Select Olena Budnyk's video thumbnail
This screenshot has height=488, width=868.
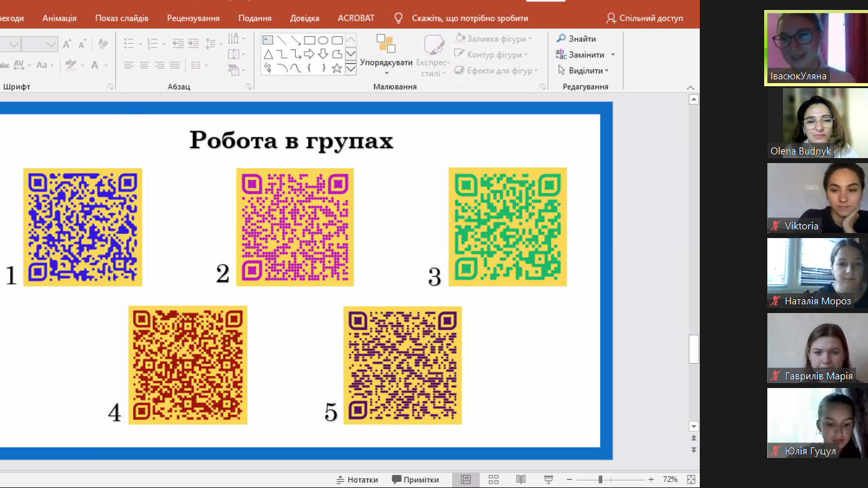coord(817,123)
